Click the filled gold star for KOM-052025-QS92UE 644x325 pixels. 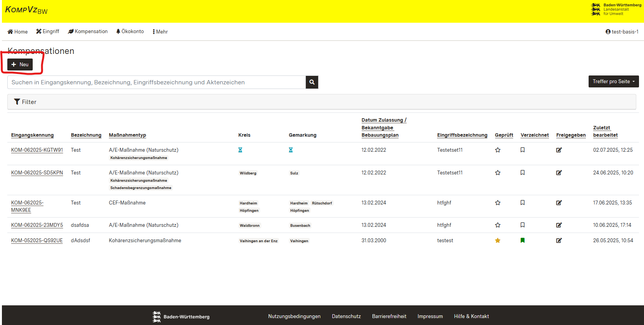click(497, 241)
